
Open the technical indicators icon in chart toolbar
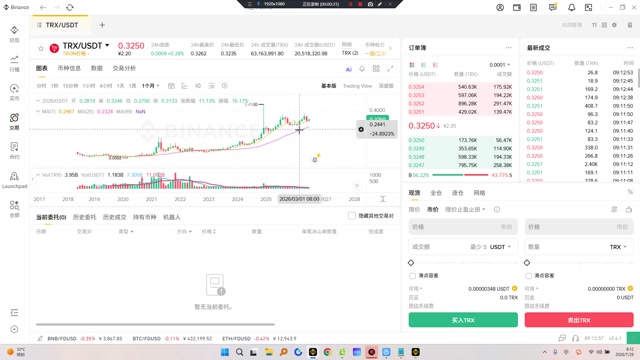tap(184, 86)
